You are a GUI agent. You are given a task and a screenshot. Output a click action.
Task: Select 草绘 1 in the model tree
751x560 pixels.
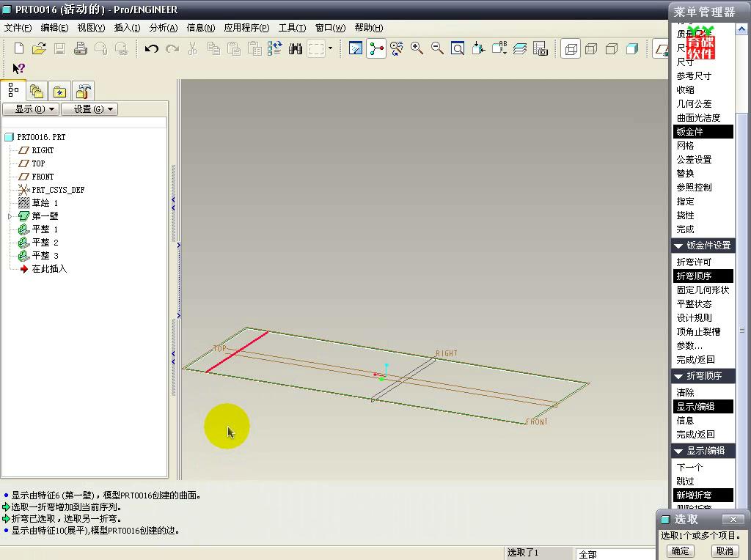tap(45, 203)
